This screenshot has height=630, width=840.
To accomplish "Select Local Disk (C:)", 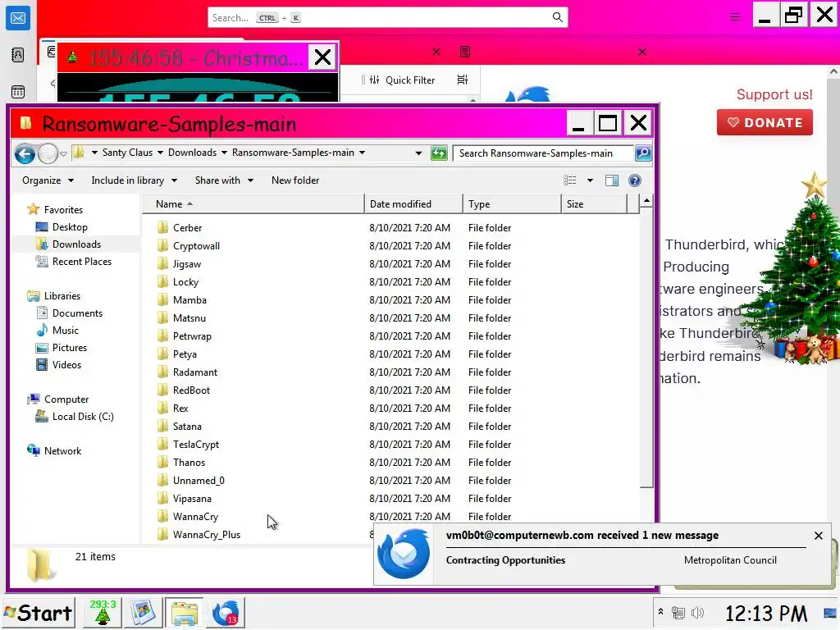I will (83, 417).
